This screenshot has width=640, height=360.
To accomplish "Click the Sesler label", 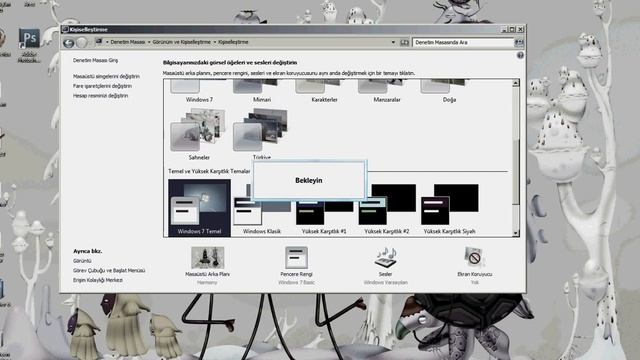I will (385, 274).
